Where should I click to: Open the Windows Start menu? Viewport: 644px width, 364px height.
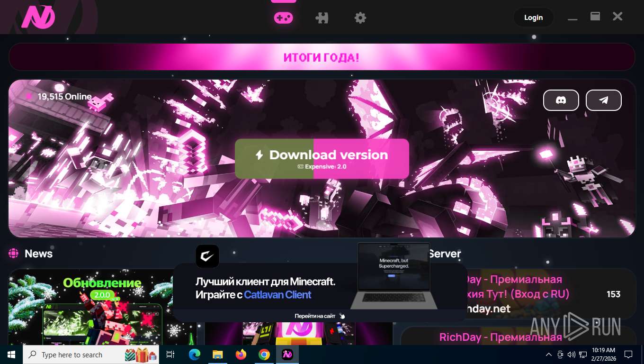pyautogui.click(x=11, y=355)
